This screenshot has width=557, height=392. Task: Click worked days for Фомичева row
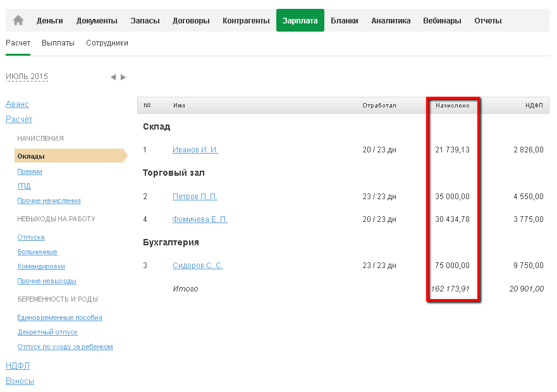tap(379, 219)
